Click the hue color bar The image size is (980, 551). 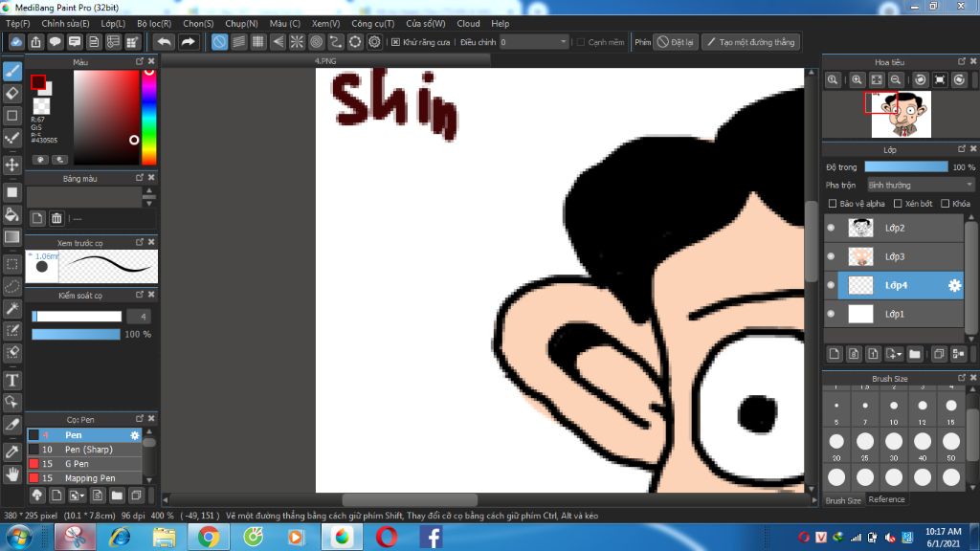[148, 118]
